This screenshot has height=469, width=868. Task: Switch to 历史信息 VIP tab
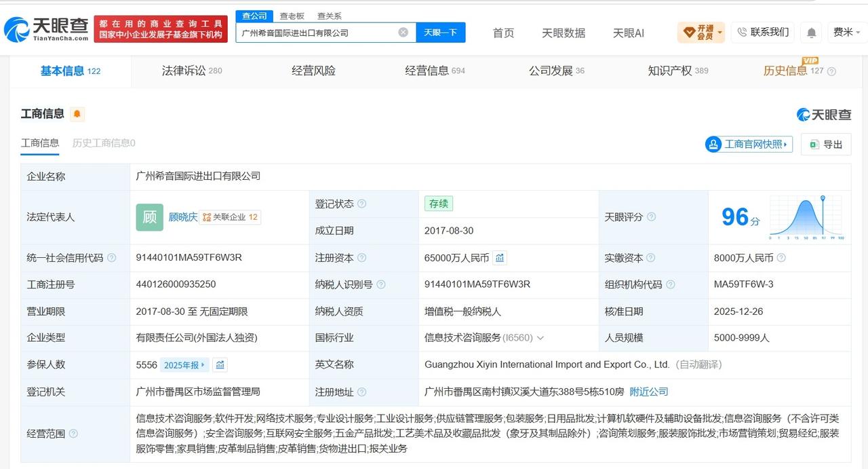793,71
